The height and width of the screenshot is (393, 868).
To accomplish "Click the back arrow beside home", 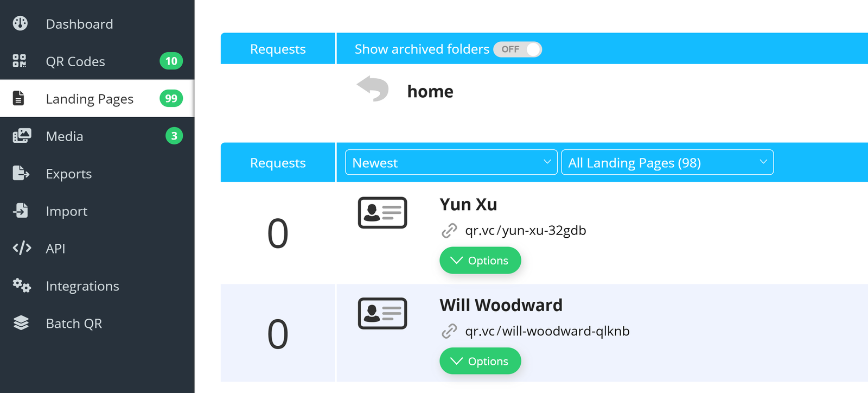I will point(373,88).
